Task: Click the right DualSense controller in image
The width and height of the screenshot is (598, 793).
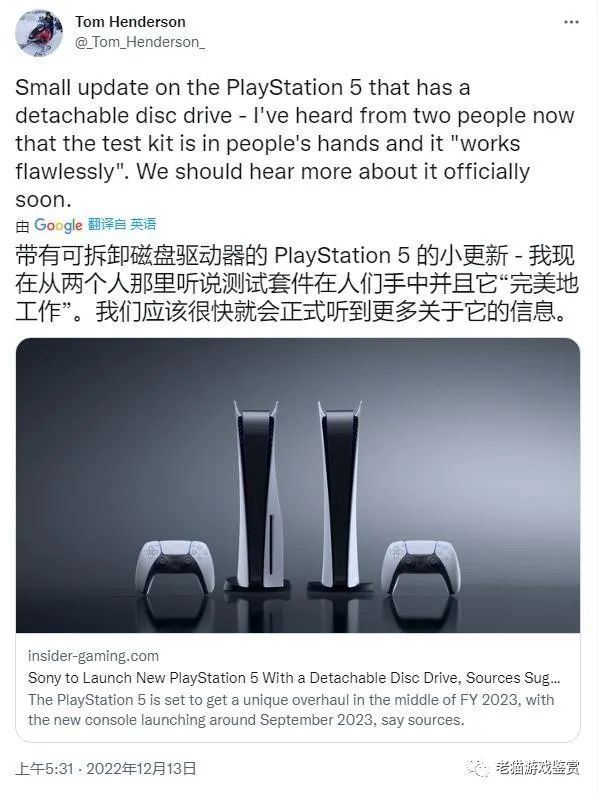Action: [421, 564]
